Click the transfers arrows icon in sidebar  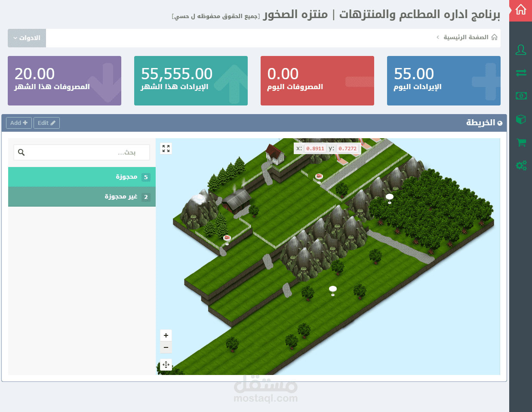tap(520, 73)
